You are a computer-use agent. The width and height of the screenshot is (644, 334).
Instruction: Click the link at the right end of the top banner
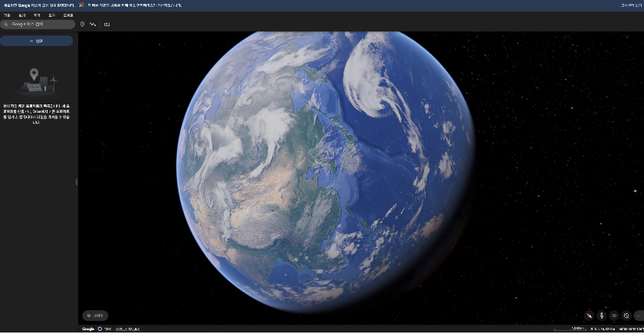631,5
